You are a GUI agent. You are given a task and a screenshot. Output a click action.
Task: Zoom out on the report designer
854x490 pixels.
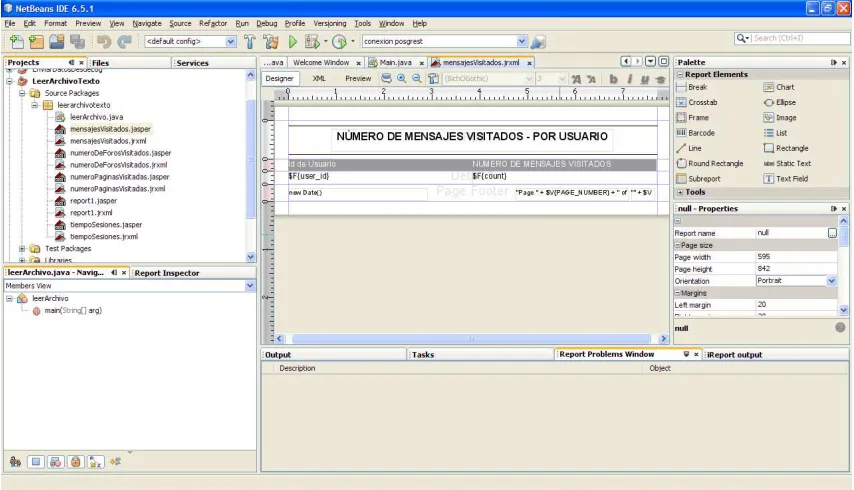(417, 78)
